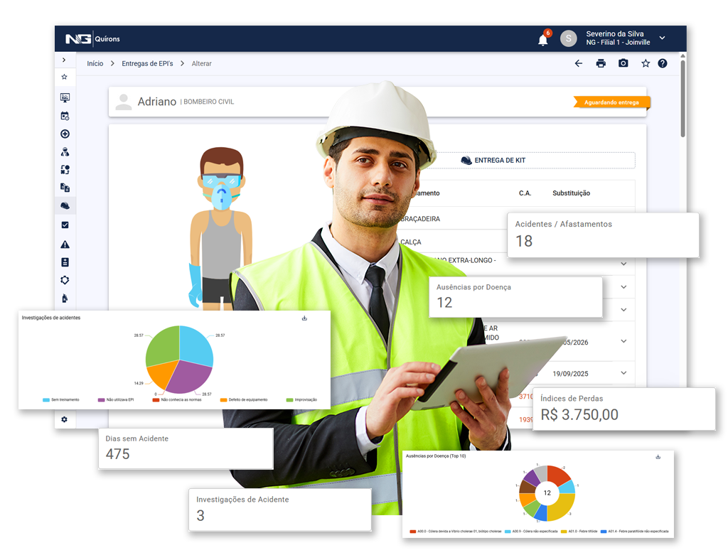Expand the sidebar with the top chevron
This screenshot has width=728, height=560.
[x=64, y=60]
